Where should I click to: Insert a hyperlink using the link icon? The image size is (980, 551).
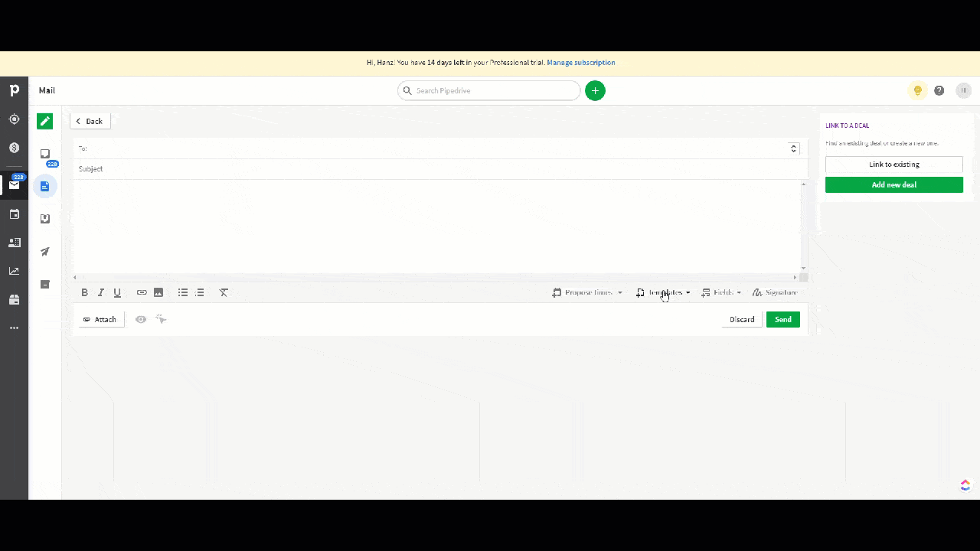click(x=142, y=292)
